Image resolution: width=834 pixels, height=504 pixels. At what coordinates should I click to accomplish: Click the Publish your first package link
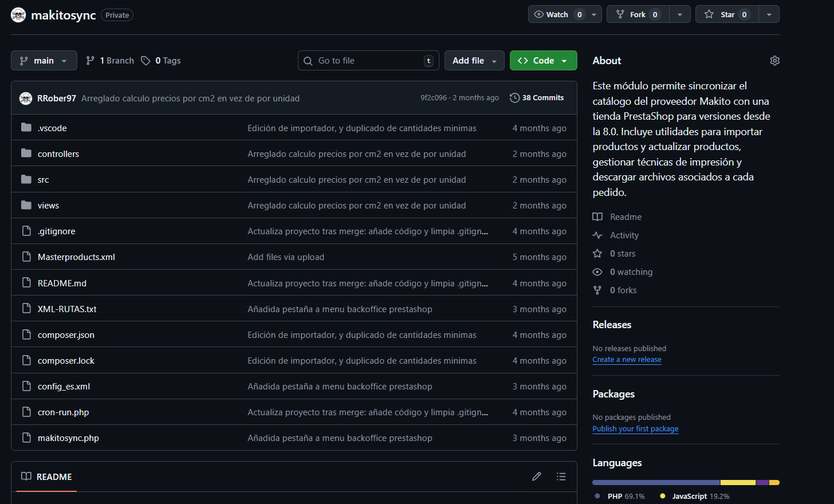tap(635, 429)
